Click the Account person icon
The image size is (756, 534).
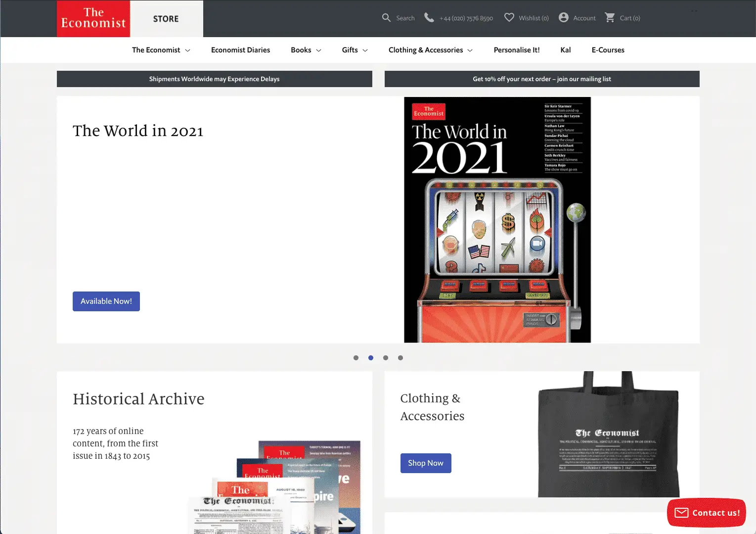564,18
